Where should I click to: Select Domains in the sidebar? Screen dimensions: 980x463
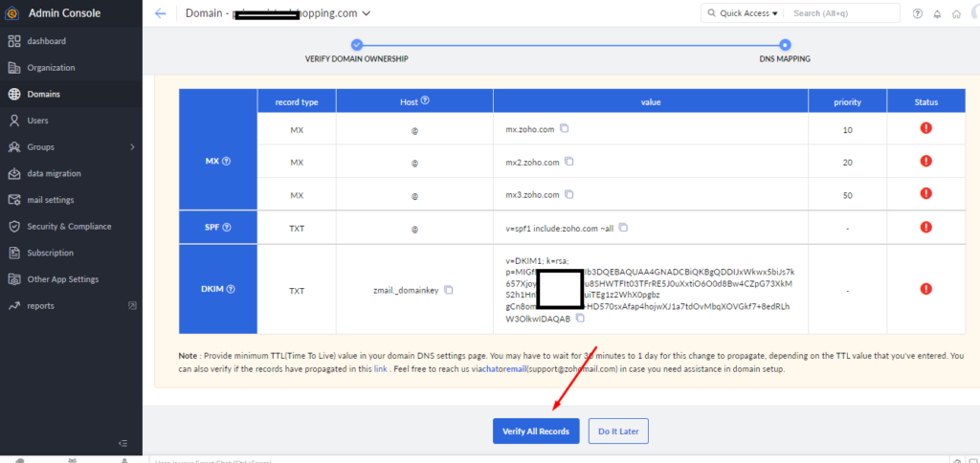tap(71, 95)
